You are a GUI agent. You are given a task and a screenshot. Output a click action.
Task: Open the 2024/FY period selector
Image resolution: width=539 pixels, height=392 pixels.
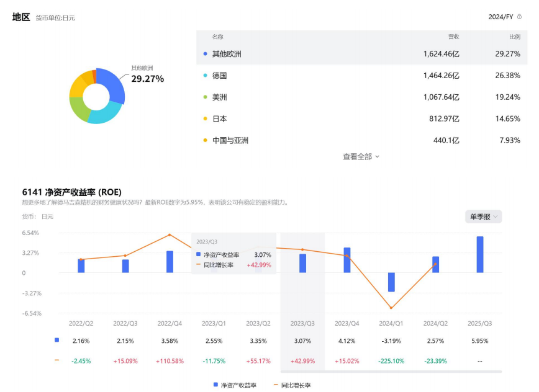point(500,17)
